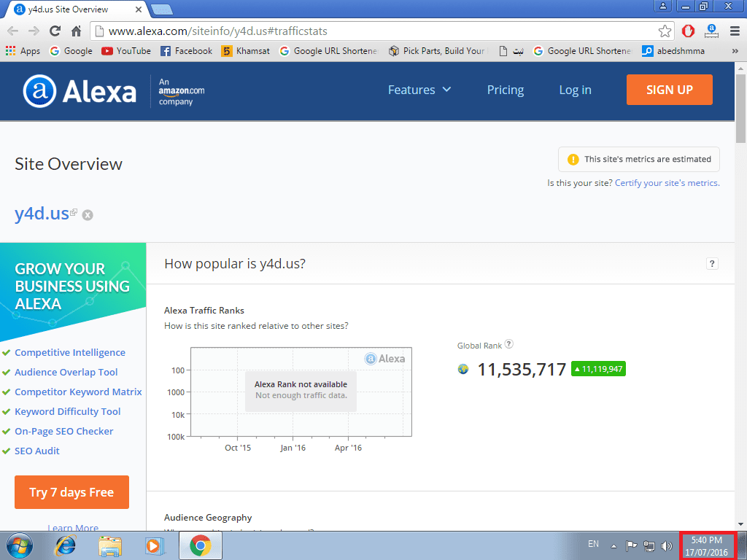The height and width of the screenshot is (560, 747).
Task: Click the address bar URL field
Action: [381, 31]
